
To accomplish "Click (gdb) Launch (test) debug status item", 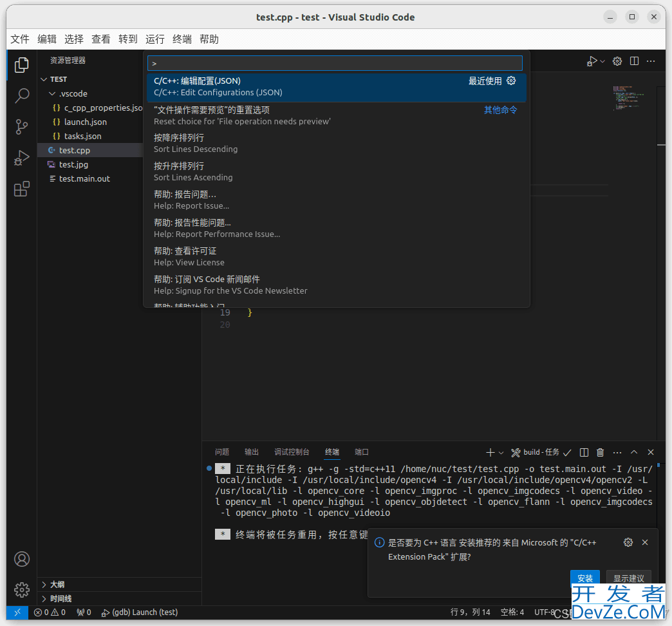I will 139,612.
